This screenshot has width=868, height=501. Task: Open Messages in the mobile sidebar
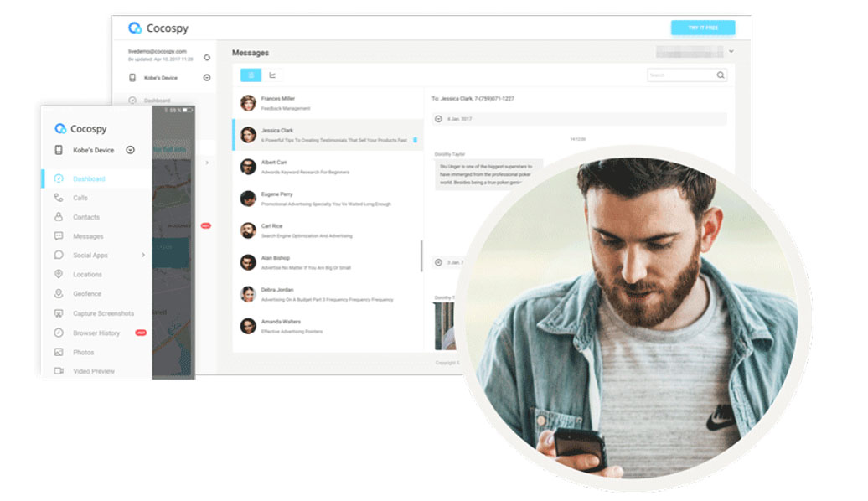88,236
